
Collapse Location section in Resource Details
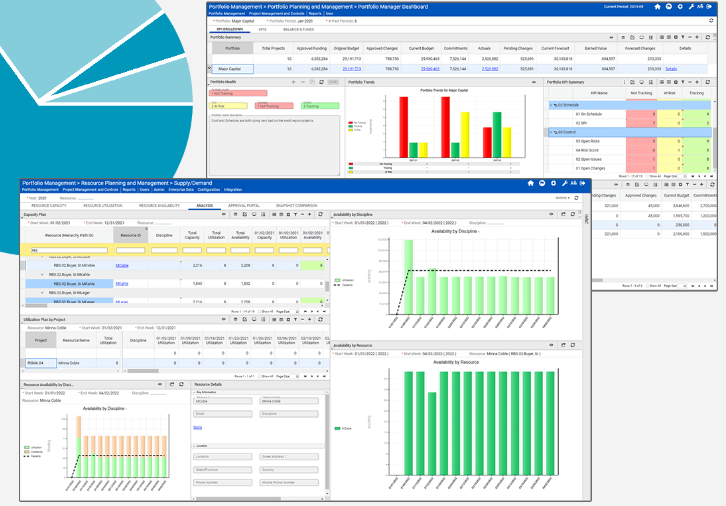[x=194, y=446]
